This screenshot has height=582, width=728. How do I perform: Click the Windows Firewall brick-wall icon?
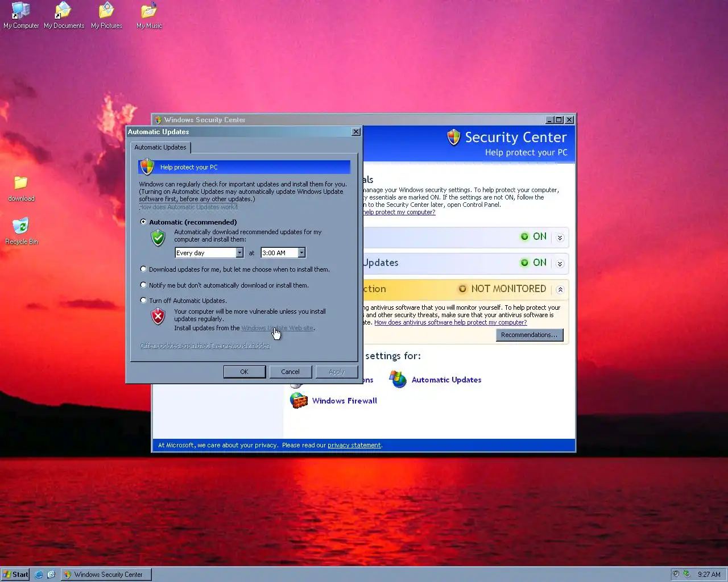[x=299, y=400]
